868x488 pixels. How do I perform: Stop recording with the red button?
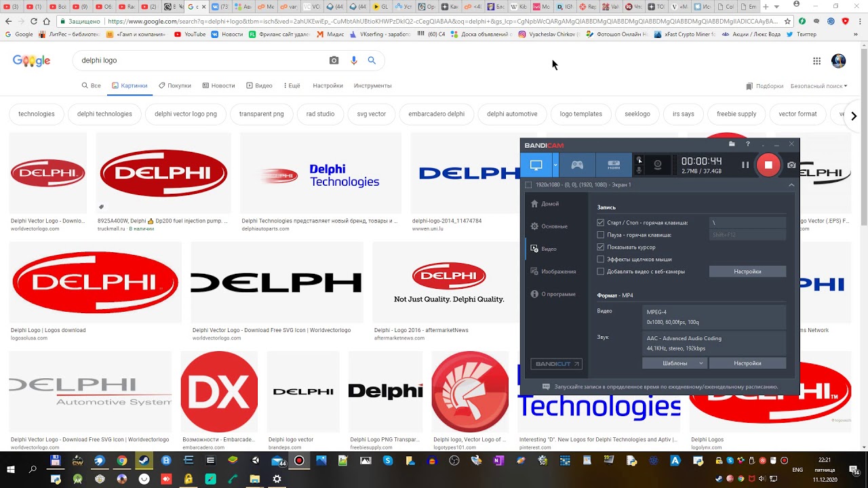[x=768, y=165]
